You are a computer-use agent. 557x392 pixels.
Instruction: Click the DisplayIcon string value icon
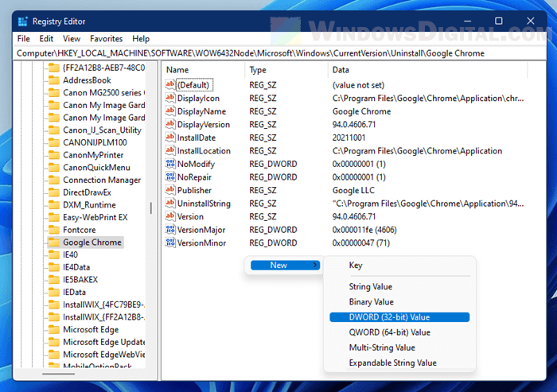click(x=170, y=98)
